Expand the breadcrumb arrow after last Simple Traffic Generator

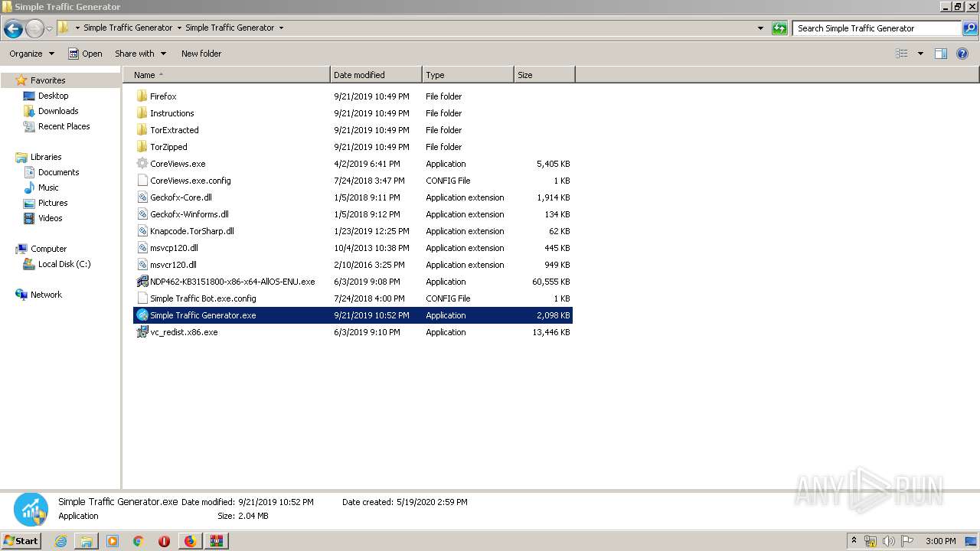281,28
